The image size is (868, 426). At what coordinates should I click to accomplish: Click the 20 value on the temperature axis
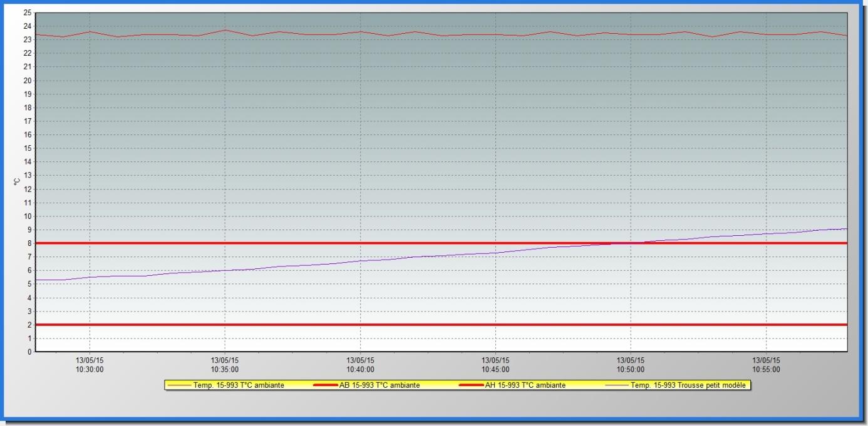27,80
